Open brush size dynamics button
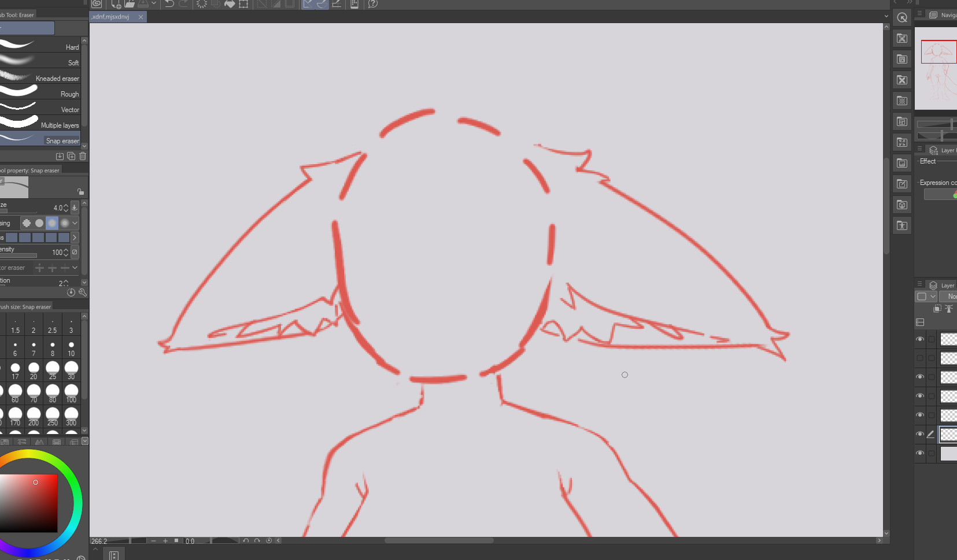This screenshot has height=560, width=957. coord(75,207)
